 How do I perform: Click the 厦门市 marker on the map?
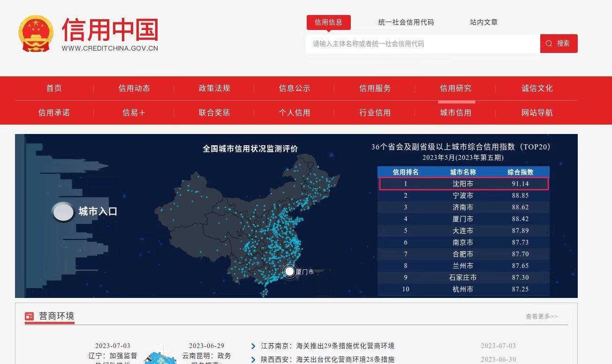click(290, 271)
